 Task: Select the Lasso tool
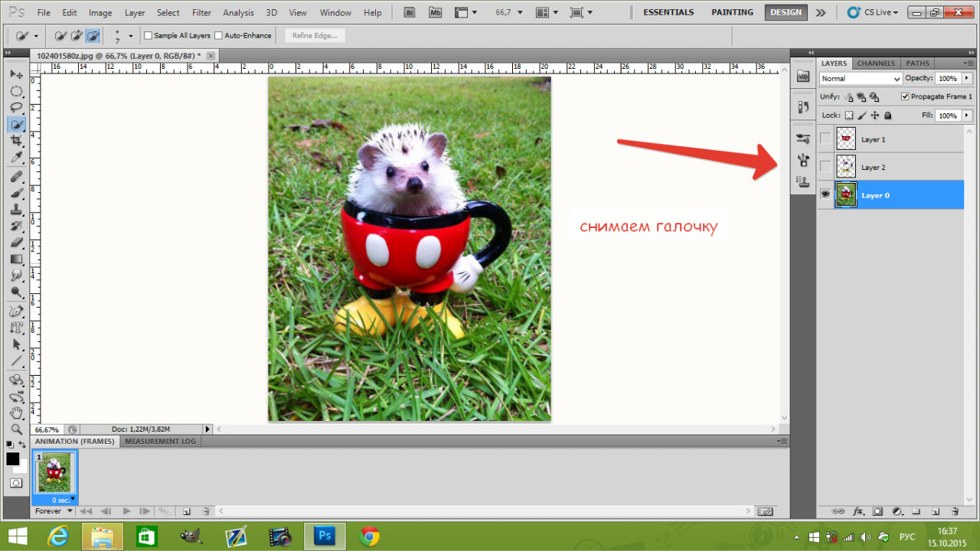tap(16, 107)
